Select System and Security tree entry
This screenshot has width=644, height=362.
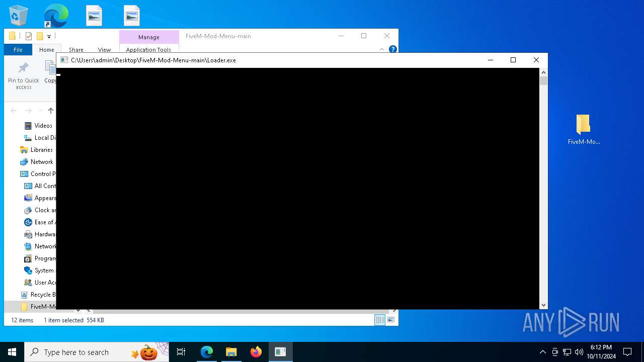coord(39,270)
